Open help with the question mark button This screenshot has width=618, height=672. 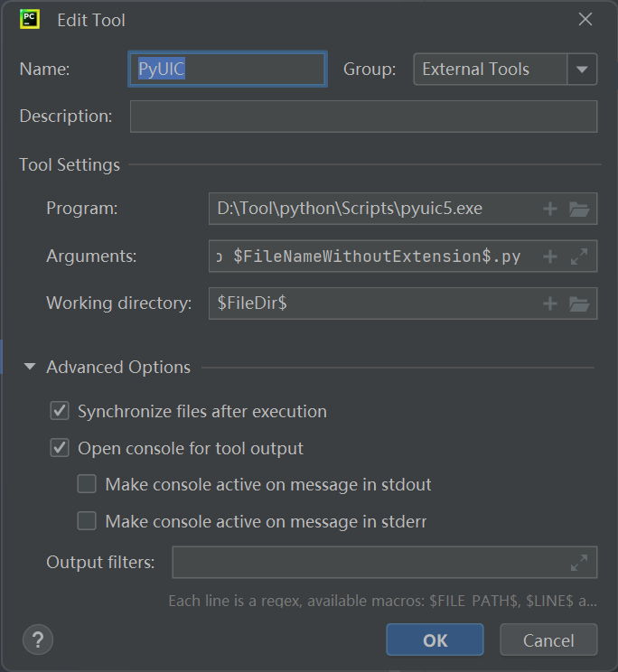coord(38,639)
